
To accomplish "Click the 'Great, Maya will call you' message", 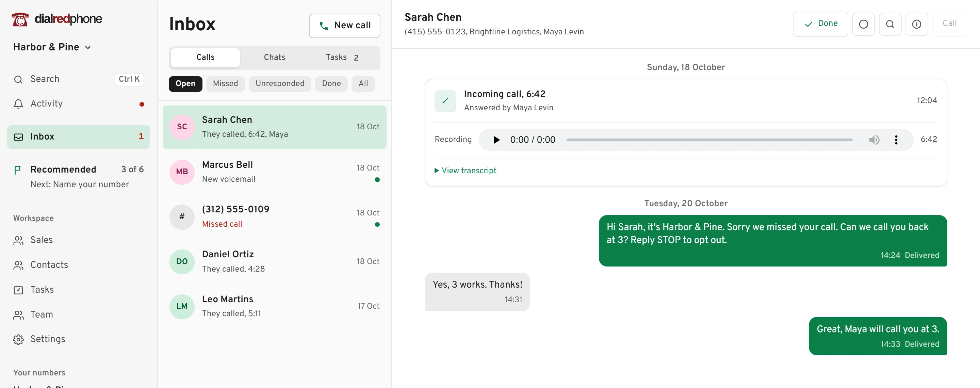I will click(x=878, y=336).
